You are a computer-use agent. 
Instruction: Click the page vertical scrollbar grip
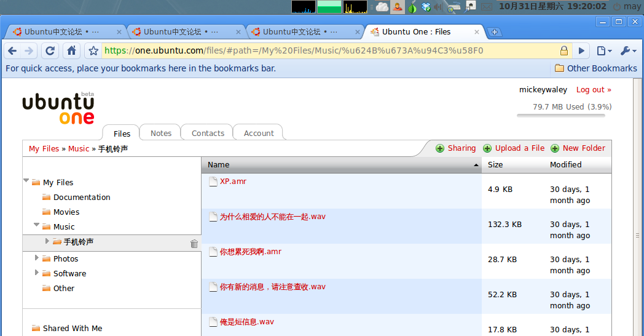tap(637, 236)
